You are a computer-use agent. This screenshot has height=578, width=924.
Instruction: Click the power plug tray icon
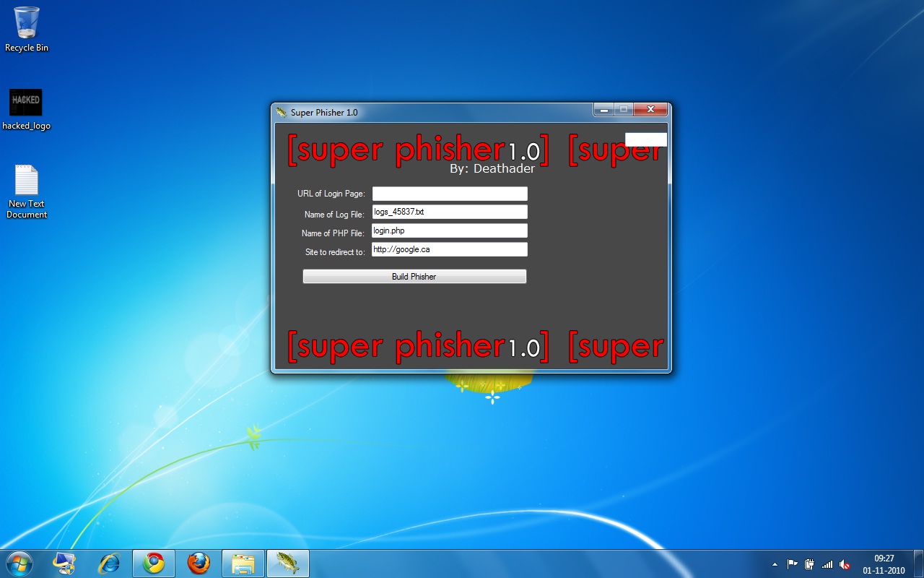[x=810, y=564]
